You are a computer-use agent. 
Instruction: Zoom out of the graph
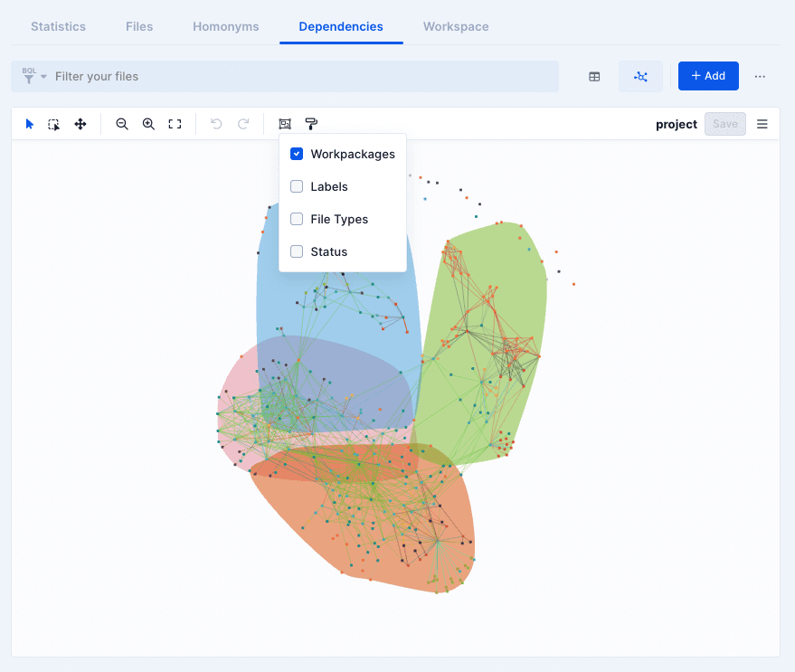point(122,124)
